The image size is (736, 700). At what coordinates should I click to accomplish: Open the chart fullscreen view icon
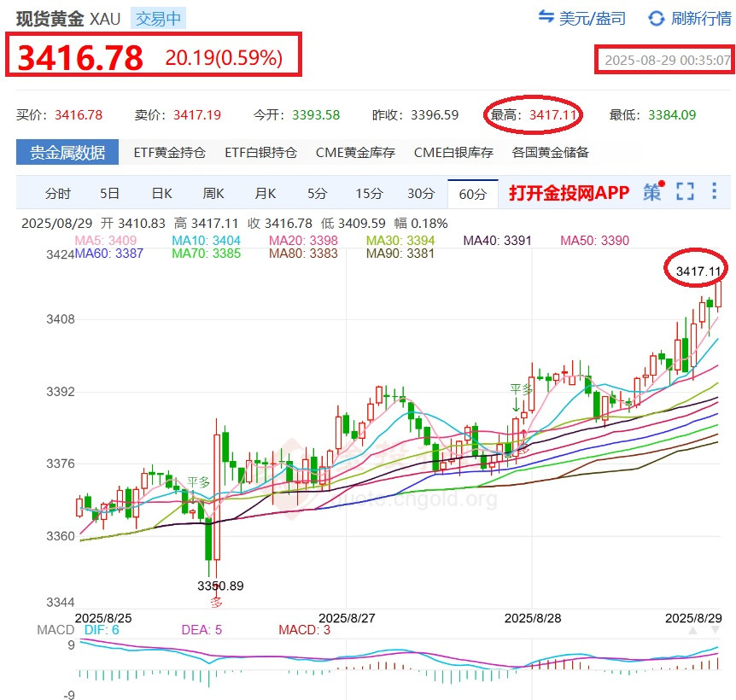point(685,193)
